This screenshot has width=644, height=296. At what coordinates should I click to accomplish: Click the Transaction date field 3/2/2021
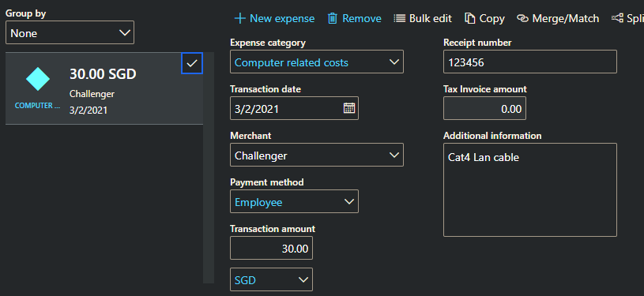pos(294,108)
